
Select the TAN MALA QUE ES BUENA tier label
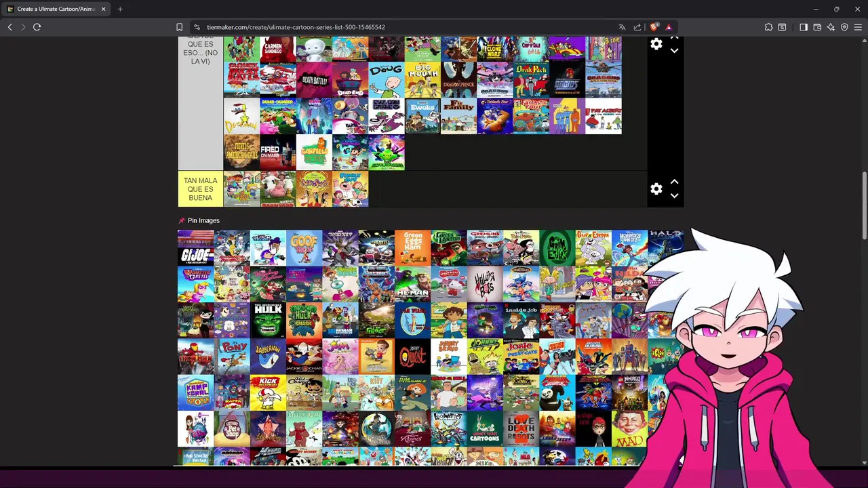click(x=200, y=189)
